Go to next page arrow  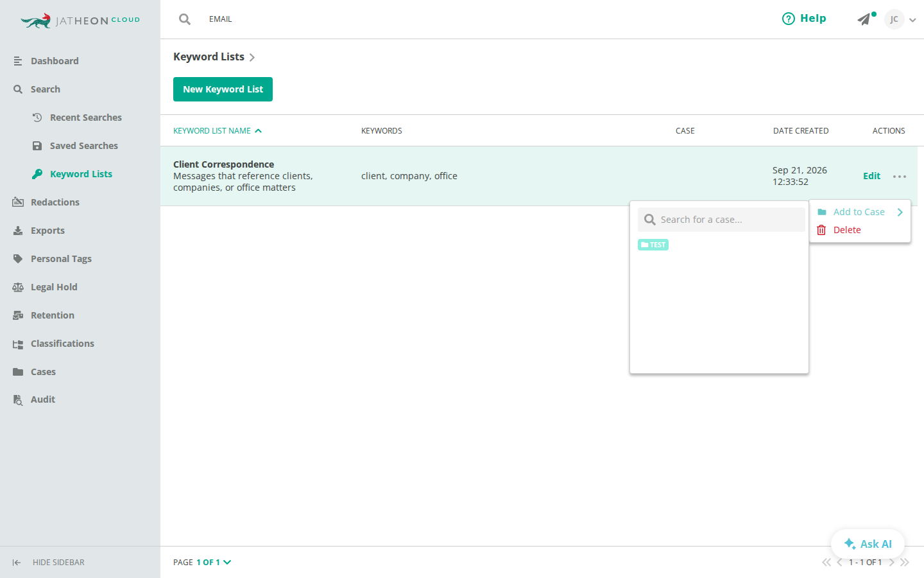pyautogui.click(x=892, y=563)
